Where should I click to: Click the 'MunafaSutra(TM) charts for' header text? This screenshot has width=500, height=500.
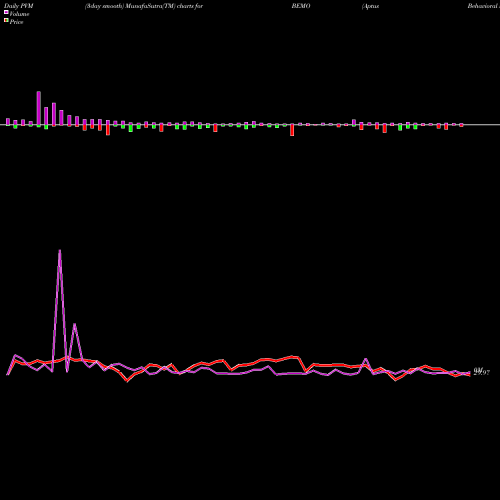coord(164,6)
